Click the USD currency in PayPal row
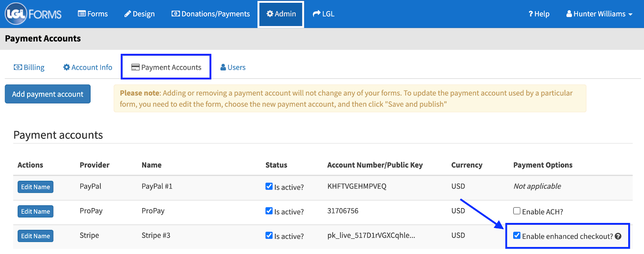 coord(458,186)
